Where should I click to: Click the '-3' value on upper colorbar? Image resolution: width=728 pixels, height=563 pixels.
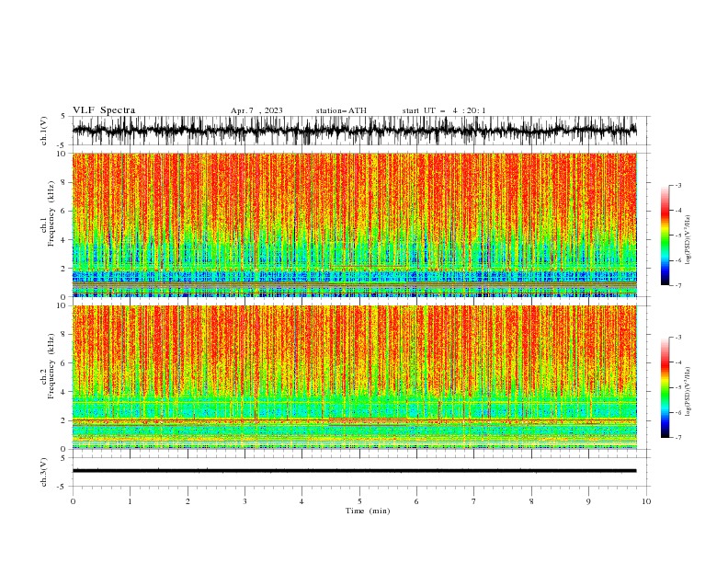pos(677,185)
